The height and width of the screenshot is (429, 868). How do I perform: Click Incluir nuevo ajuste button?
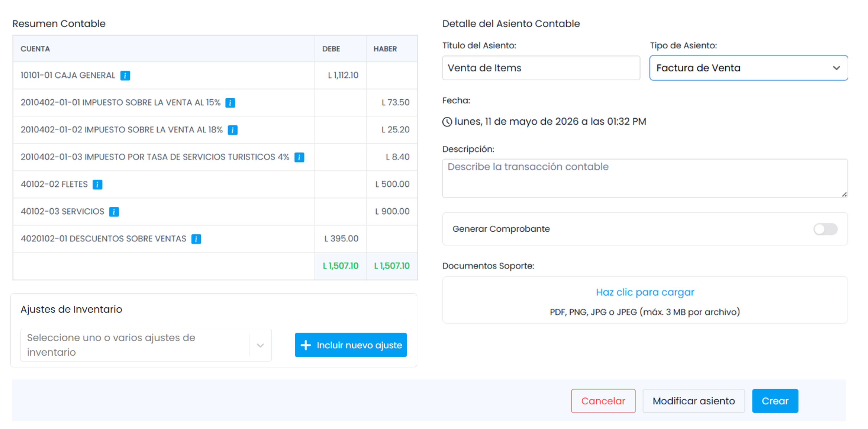click(351, 345)
